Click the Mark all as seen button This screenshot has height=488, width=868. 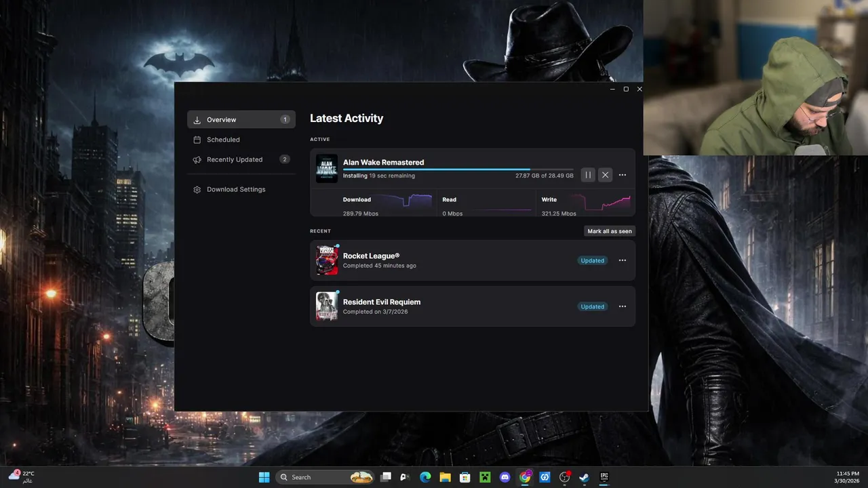610,231
